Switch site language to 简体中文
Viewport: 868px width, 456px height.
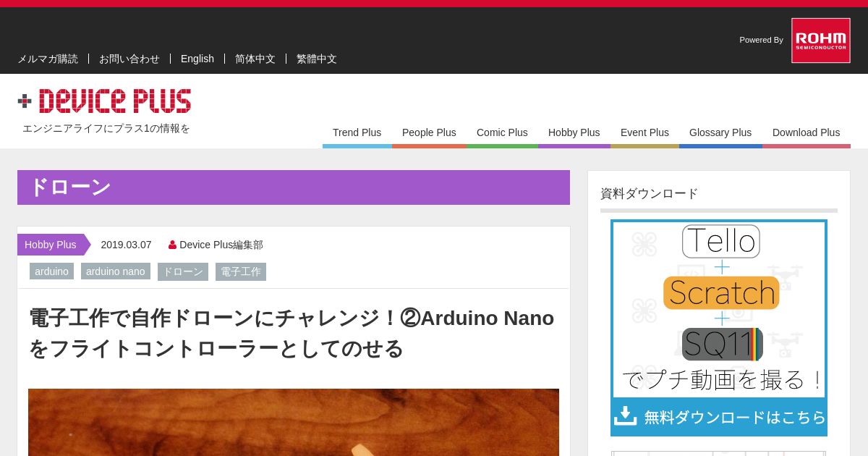coord(255,59)
